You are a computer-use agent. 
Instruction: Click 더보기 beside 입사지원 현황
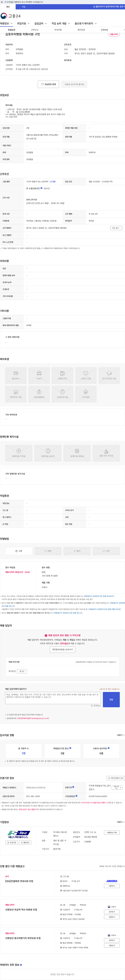pos(120,735)
